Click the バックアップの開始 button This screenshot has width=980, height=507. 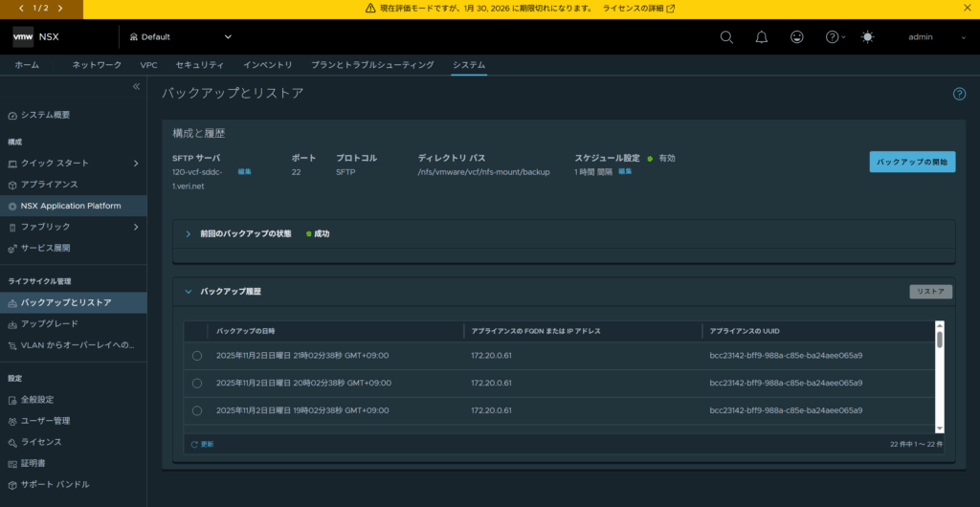(911, 162)
